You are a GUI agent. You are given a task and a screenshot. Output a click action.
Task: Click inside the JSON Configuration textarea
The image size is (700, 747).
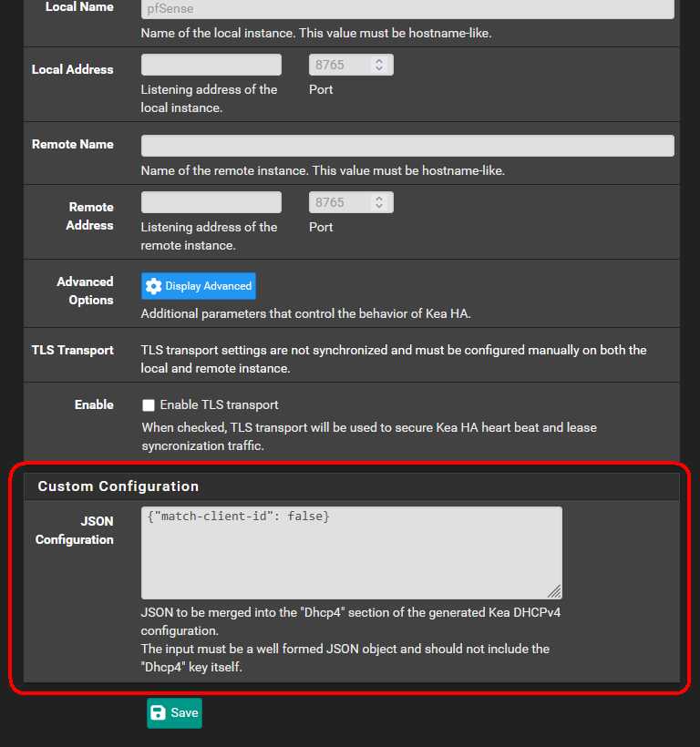(x=351, y=553)
